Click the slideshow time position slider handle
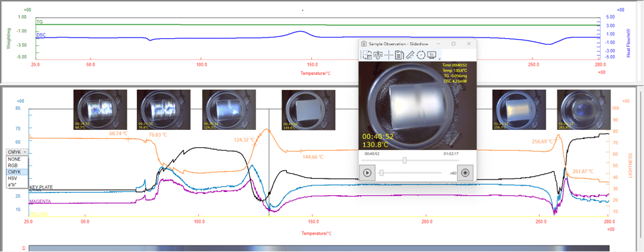The height and width of the screenshot is (252, 644). click(404, 160)
